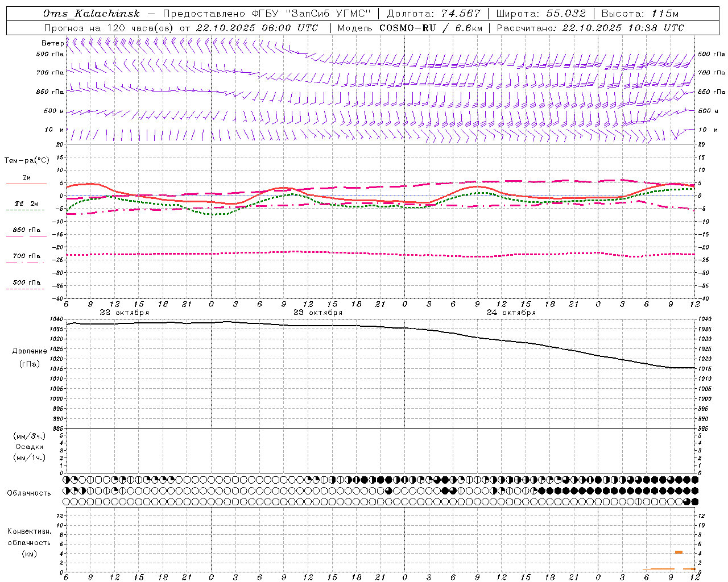
Task: Click the Td 2м legend entry
Action: tap(26, 203)
